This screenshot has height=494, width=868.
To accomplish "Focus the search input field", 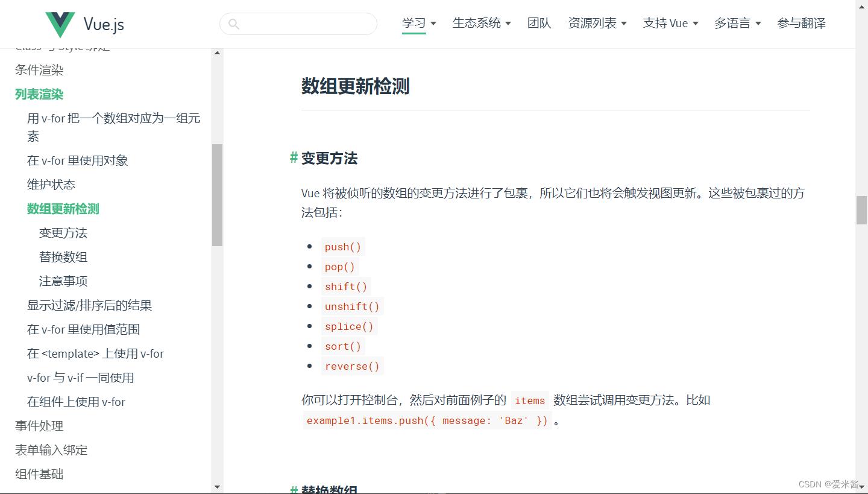I will 298,24.
